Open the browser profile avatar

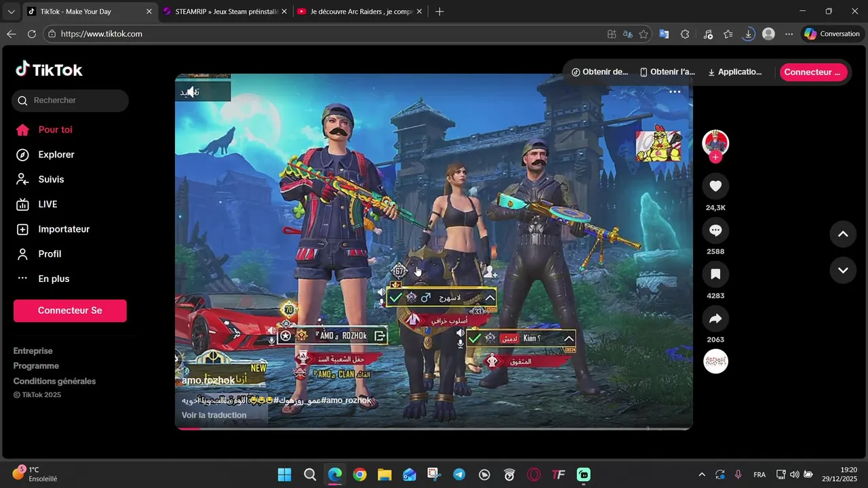point(768,34)
